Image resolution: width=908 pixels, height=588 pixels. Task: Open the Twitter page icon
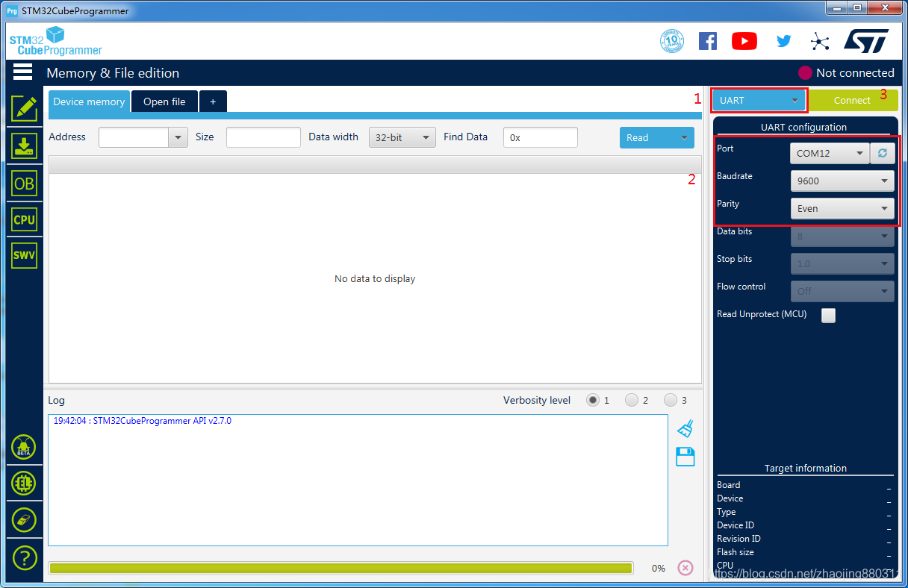click(783, 41)
